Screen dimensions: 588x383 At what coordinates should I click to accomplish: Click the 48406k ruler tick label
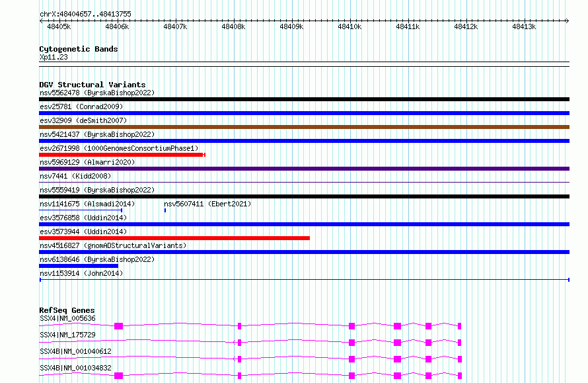point(117,26)
